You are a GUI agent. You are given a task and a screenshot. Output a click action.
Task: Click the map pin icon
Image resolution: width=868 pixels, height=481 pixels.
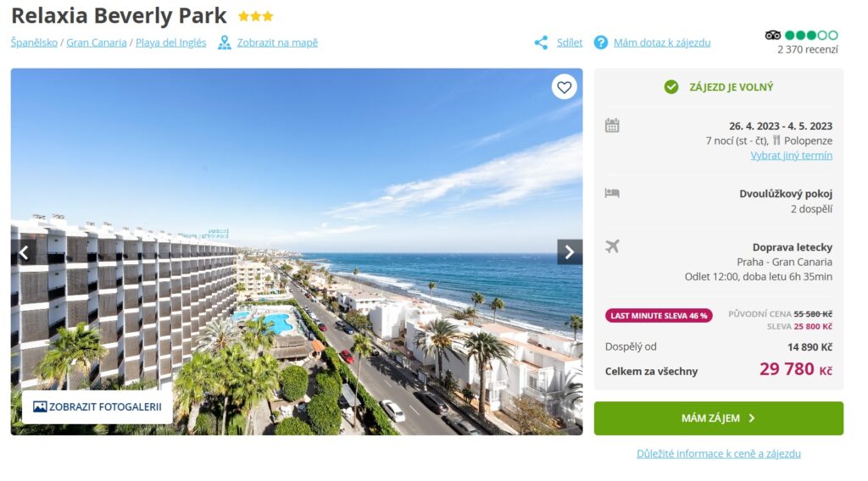click(224, 42)
